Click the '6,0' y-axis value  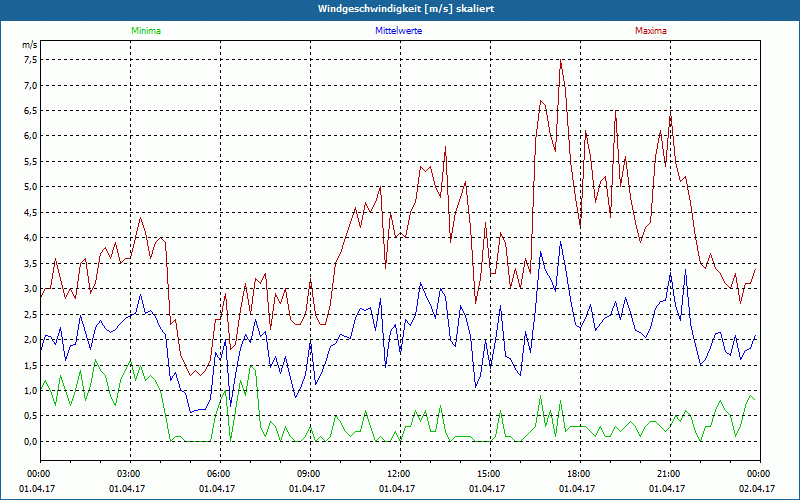[x=31, y=136]
